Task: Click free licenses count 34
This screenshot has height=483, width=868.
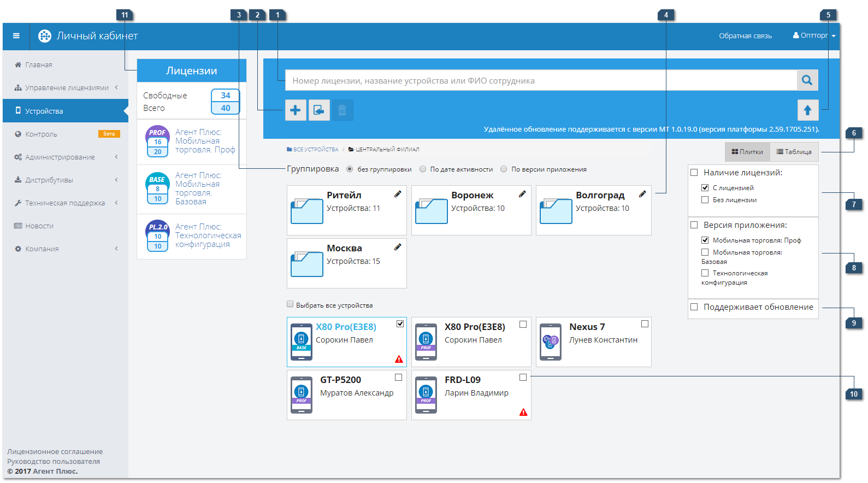Action: click(226, 95)
